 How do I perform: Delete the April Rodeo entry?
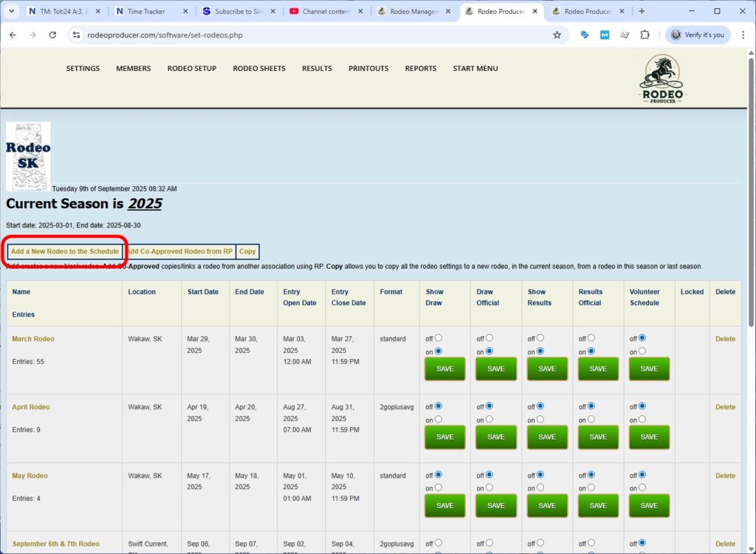tap(725, 407)
